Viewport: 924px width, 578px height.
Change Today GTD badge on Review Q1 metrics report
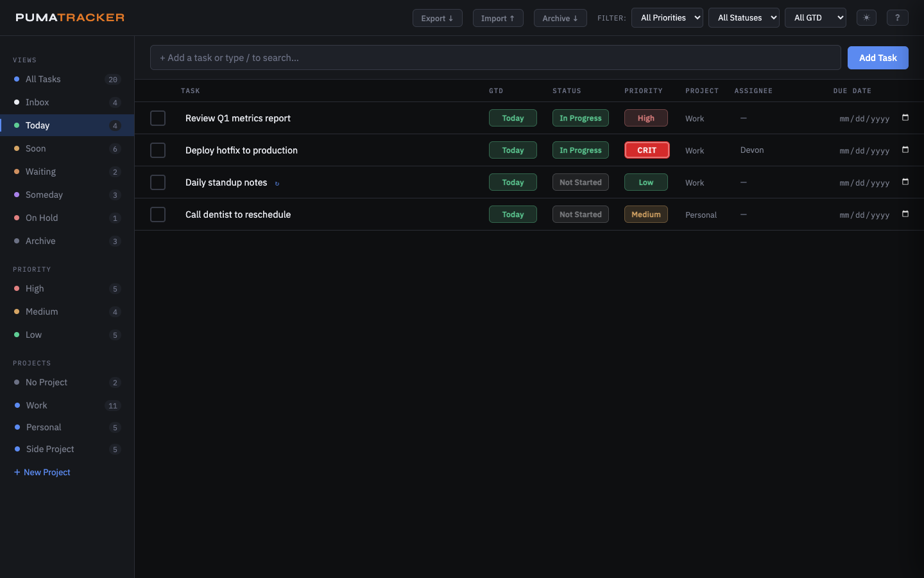pos(513,118)
